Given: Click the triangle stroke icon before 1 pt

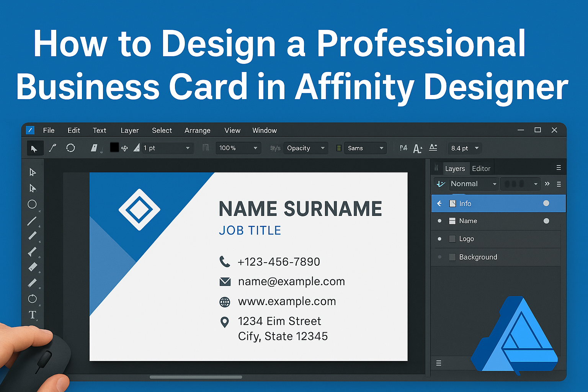Looking at the screenshot, I should [137, 148].
